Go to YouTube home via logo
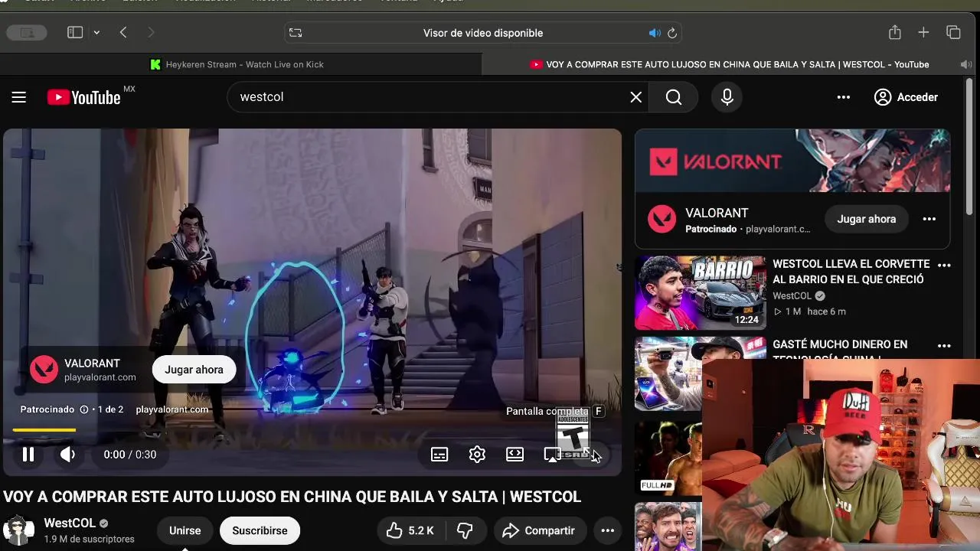The width and height of the screenshot is (980, 551). [84, 97]
